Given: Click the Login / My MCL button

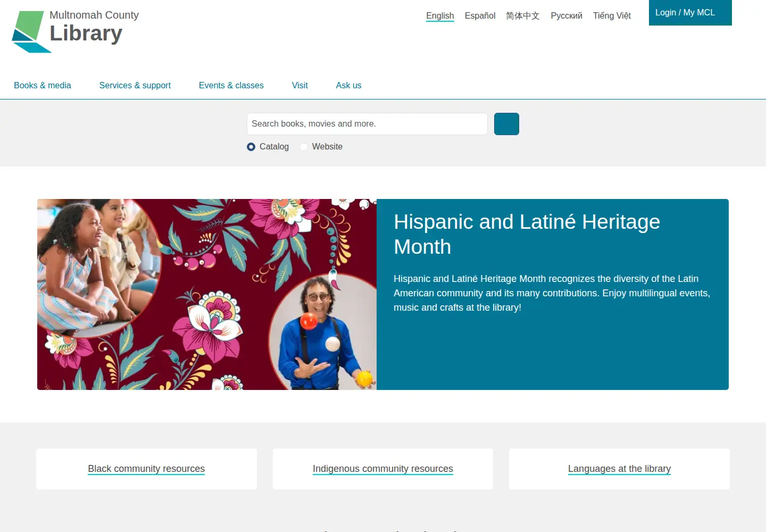Looking at the screenshot, I should click(690, 13).
